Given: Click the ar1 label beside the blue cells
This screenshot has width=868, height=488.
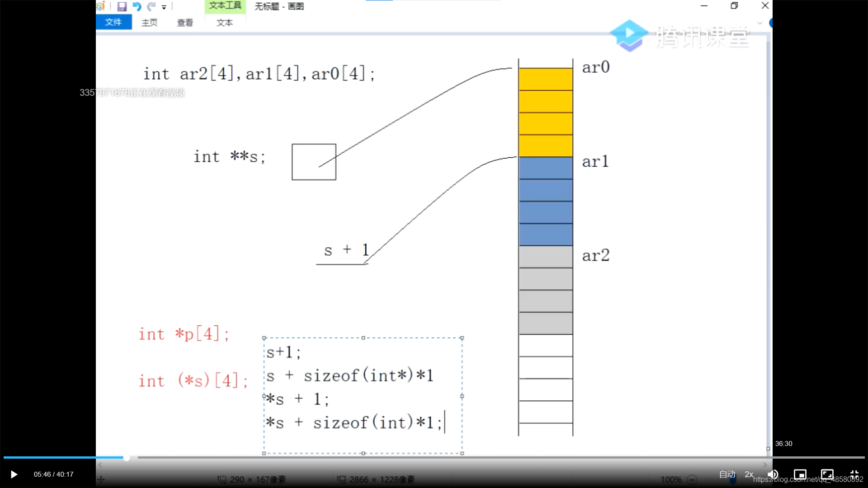Looking at the screenshot, I should [595, 161].
